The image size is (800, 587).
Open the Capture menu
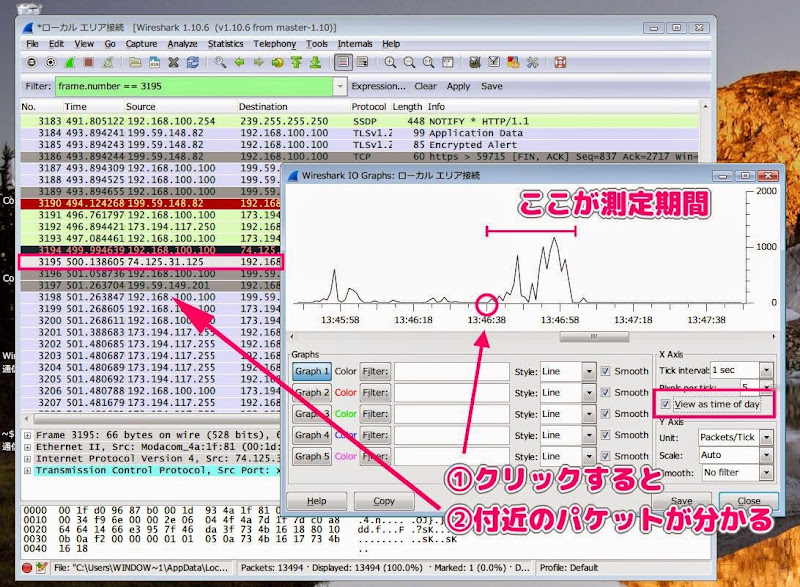coord(141,44)
